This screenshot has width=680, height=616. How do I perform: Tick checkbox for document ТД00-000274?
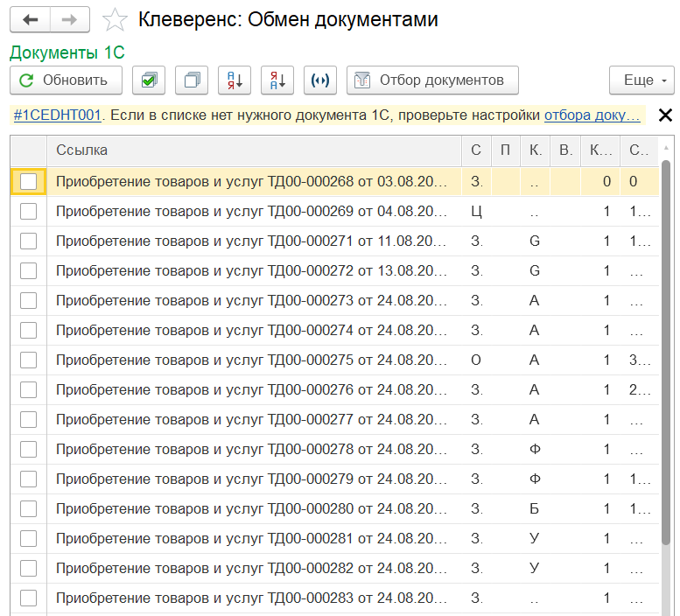click(29, 331)
